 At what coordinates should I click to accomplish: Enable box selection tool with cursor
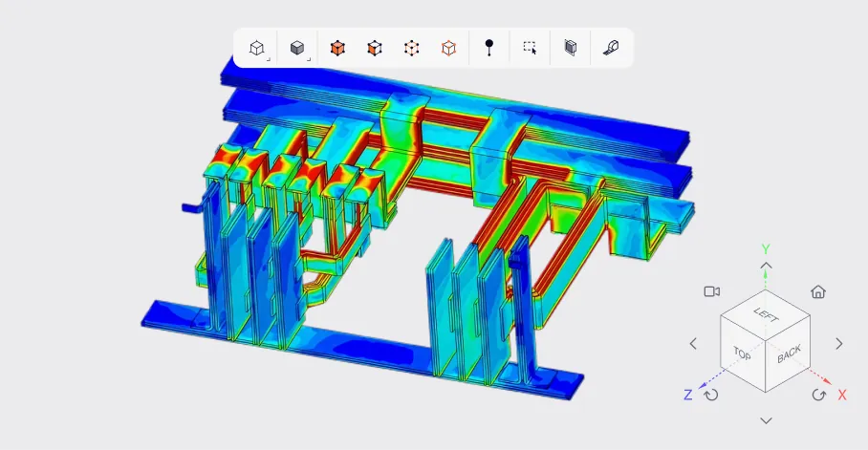click(530, 48)
